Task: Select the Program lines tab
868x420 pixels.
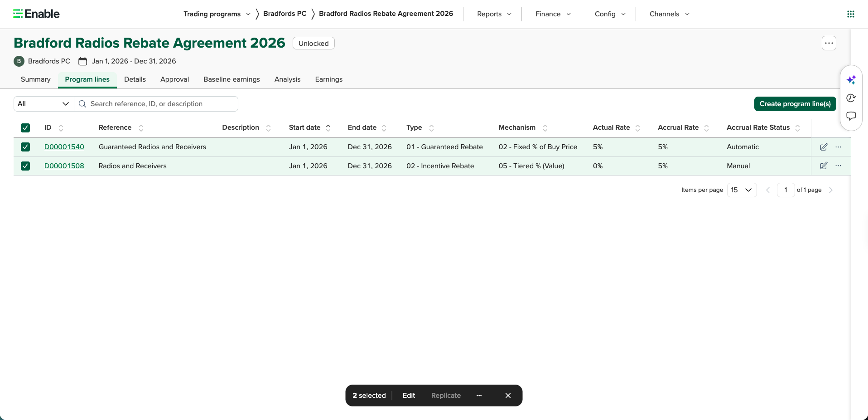Action: [87, 79]
